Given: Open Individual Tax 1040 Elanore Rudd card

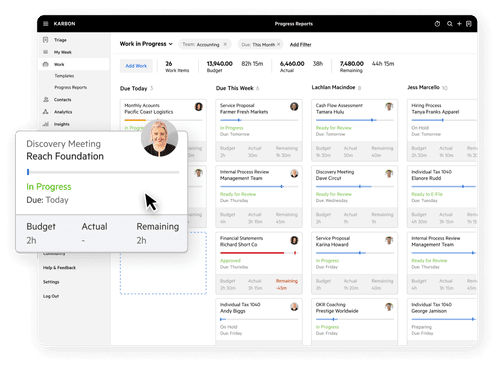Looking at the screenshot, I should pos(442,197).
